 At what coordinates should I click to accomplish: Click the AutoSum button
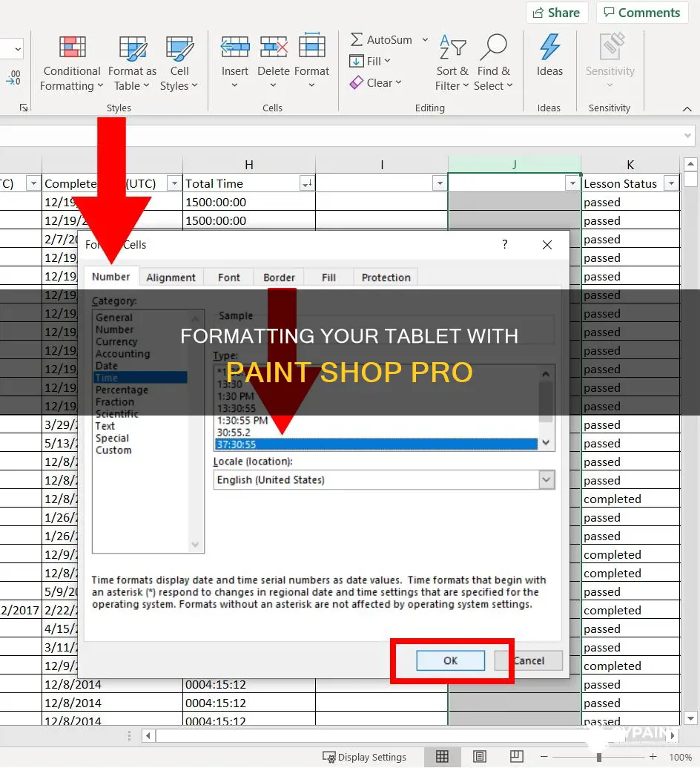(x=382, y=39)
